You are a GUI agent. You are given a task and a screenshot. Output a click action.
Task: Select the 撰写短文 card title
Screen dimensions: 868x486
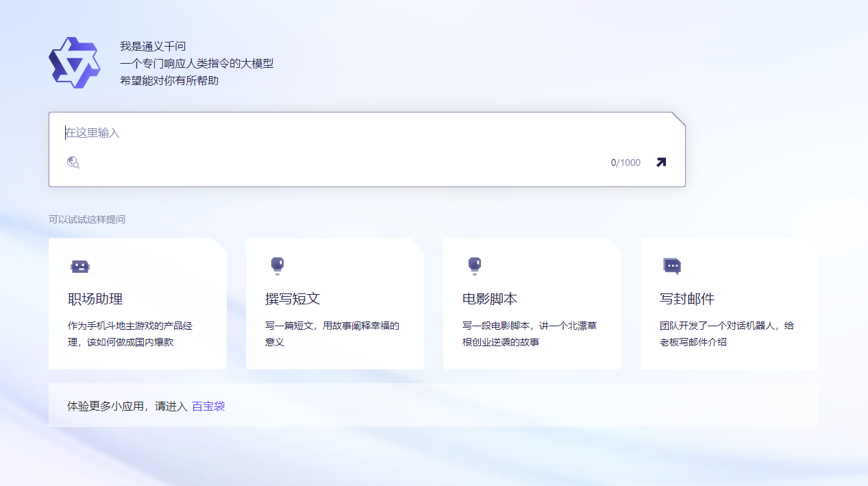293,300
